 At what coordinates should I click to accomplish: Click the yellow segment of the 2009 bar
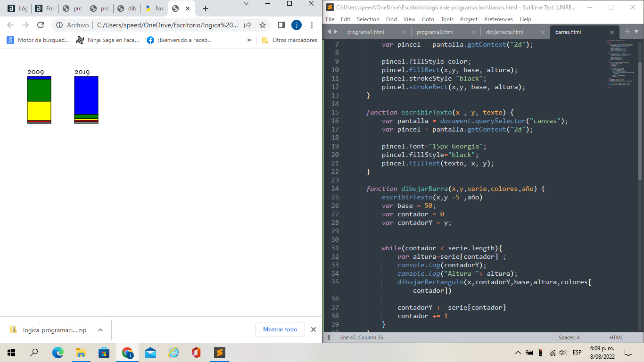click(39, 111)
